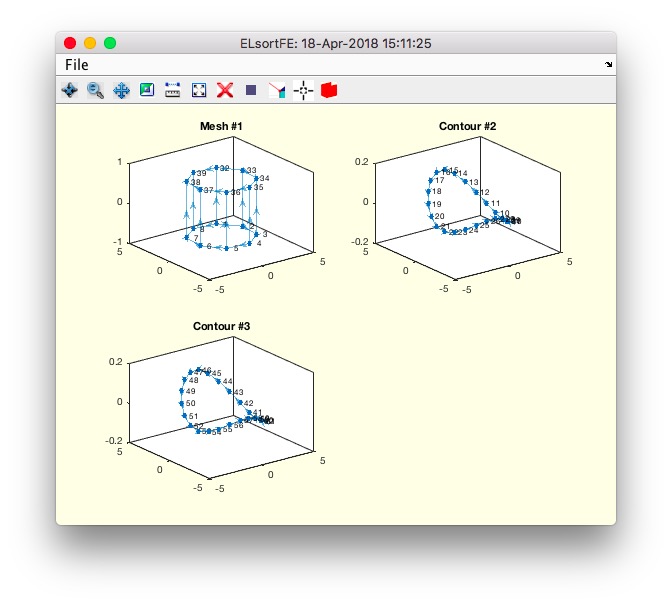Click the Contour #2 plot title

(x=467, y=126)
